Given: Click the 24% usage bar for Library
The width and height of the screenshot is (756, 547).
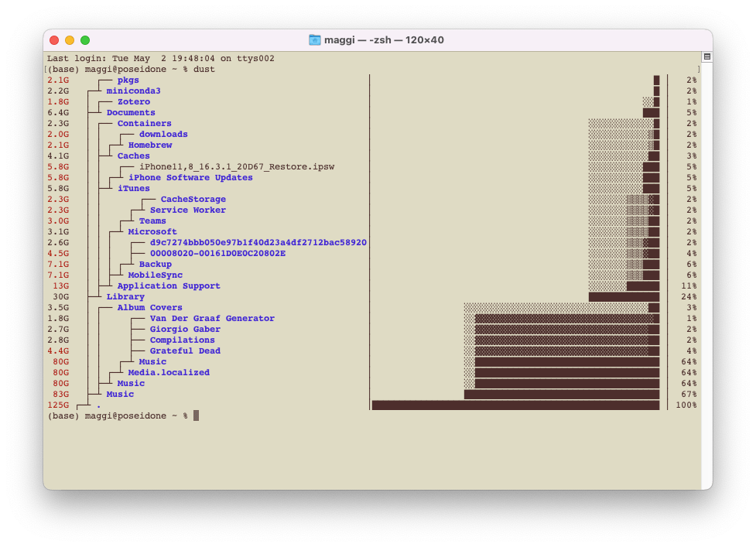Looking at the screenshot, I should click(x=624, y=297).
